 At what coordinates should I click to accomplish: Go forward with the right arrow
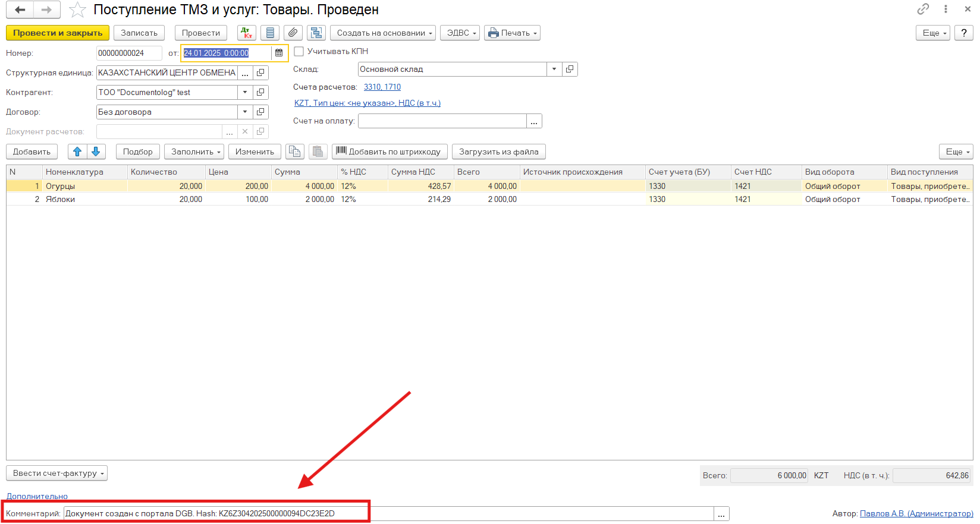coord(47,10)
